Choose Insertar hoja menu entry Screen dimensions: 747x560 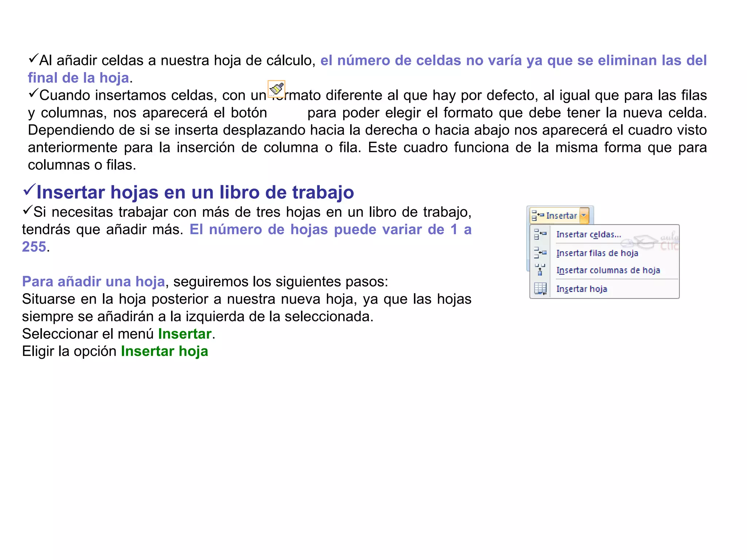point(581,289)
